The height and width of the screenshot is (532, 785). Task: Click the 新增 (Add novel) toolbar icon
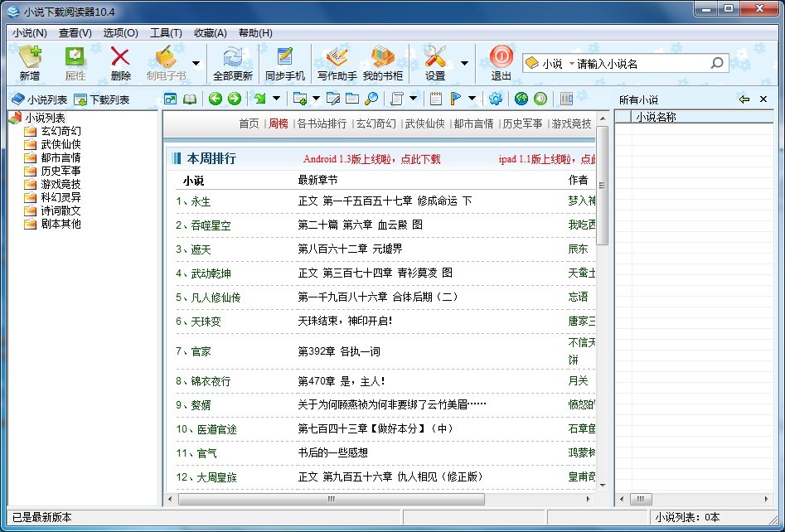pos(30,63)
